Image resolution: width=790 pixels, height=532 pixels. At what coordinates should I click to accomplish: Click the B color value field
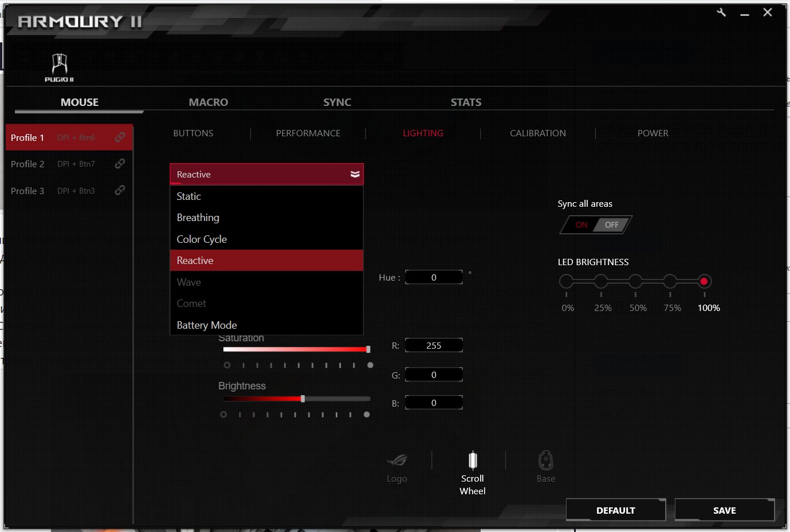coord(434,403)
